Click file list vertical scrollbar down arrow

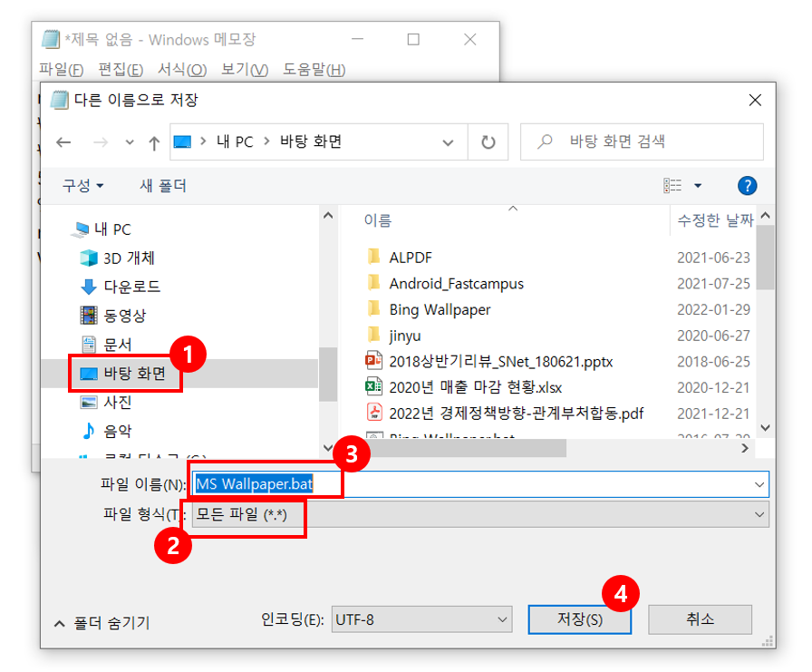coord(766,428)
